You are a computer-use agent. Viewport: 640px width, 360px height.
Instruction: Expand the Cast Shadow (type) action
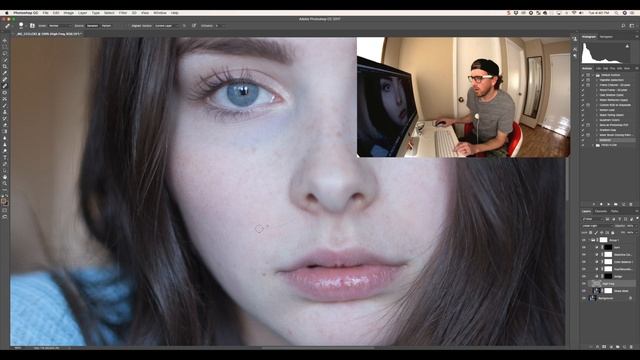pyautogui.click(x=597, y=95)
